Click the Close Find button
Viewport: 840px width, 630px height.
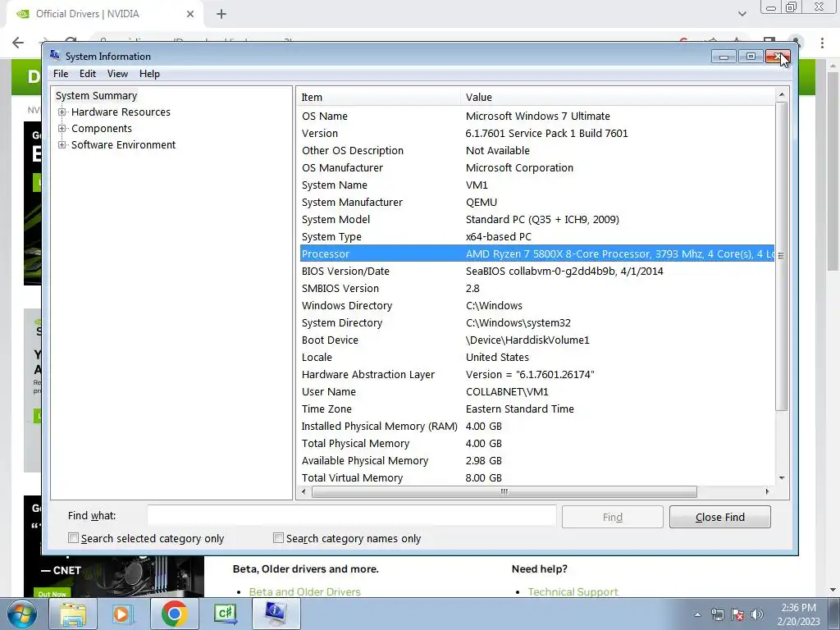point(719,517)
